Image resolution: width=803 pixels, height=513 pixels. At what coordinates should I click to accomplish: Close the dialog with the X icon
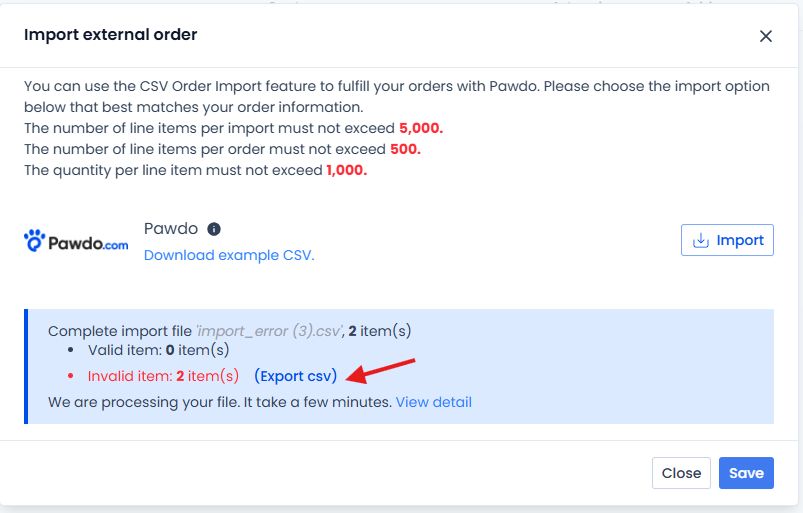[766, 36]
